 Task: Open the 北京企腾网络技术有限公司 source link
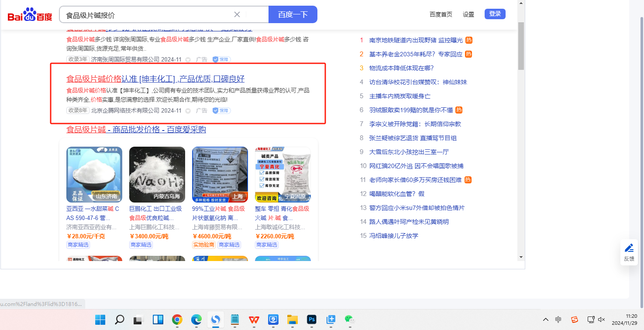pyautogui.click(x=125, y=110)
